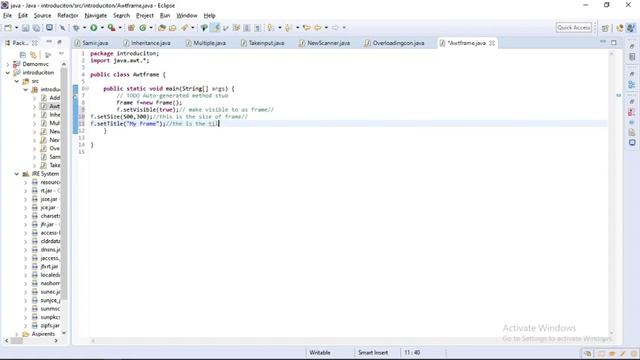Open dropdown next to New Java Class
The height and width of the screenshot is (360, 640).
click(x=151, y=28)
